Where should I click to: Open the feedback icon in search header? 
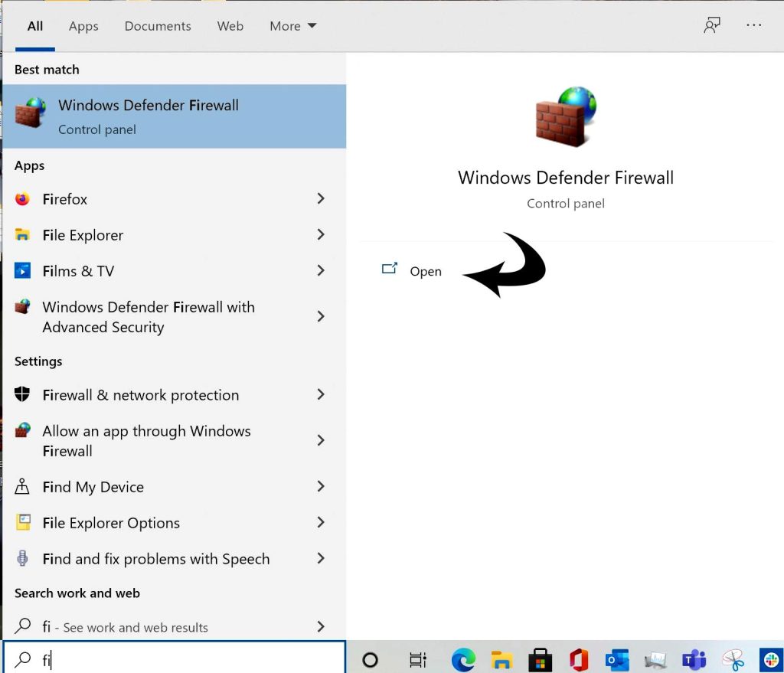pos(712,25)
